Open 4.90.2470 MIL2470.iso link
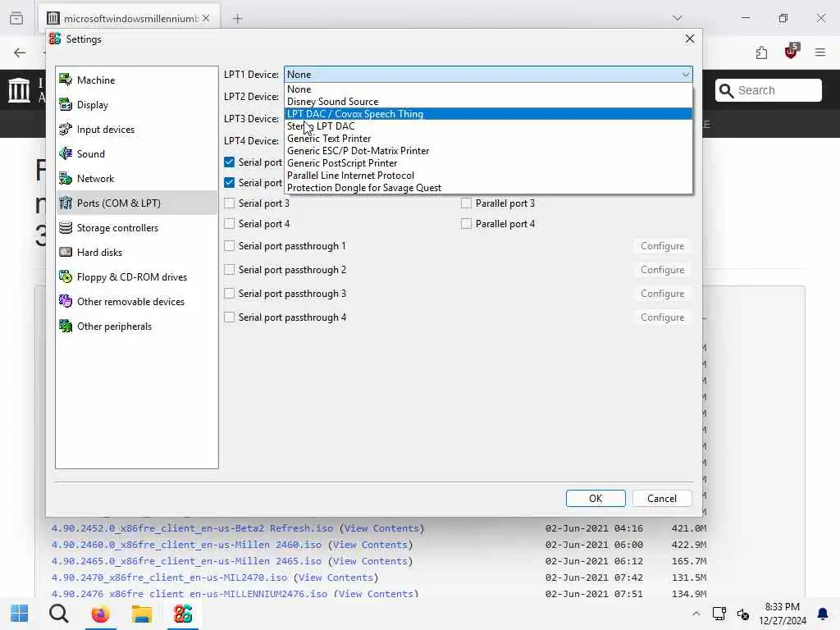 point(169,577)
